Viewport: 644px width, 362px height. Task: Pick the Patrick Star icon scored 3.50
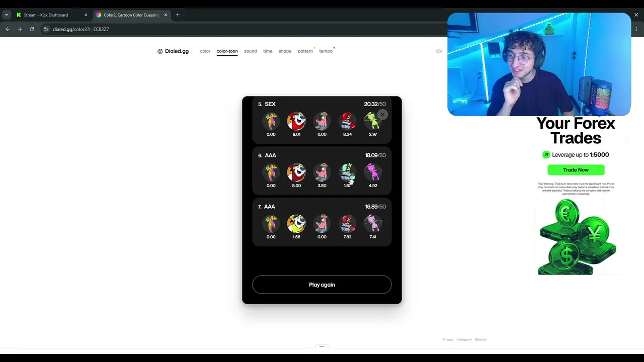click(322, 172)
